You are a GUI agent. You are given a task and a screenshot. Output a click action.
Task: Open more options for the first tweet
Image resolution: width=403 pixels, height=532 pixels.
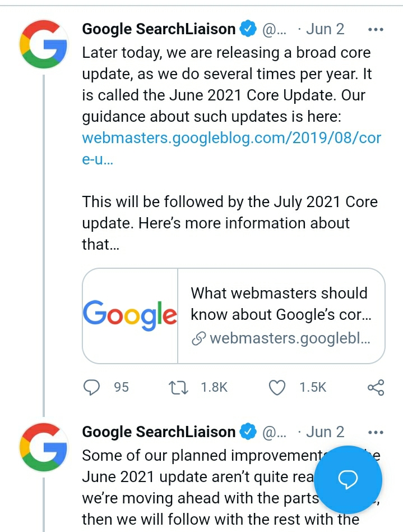point(374,29)
